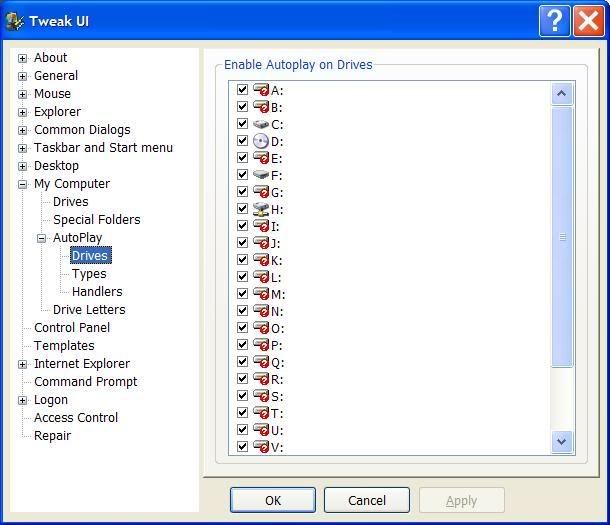Uncheck the R: drive checkbox
This screenshot has height=525, width=610.
pyautogui.click(x=242, y=378)
